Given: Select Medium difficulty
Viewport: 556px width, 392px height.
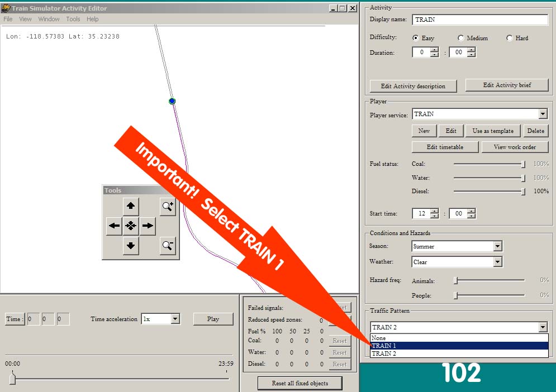Looking at the screenshot, I should click(x=460, y=38).
